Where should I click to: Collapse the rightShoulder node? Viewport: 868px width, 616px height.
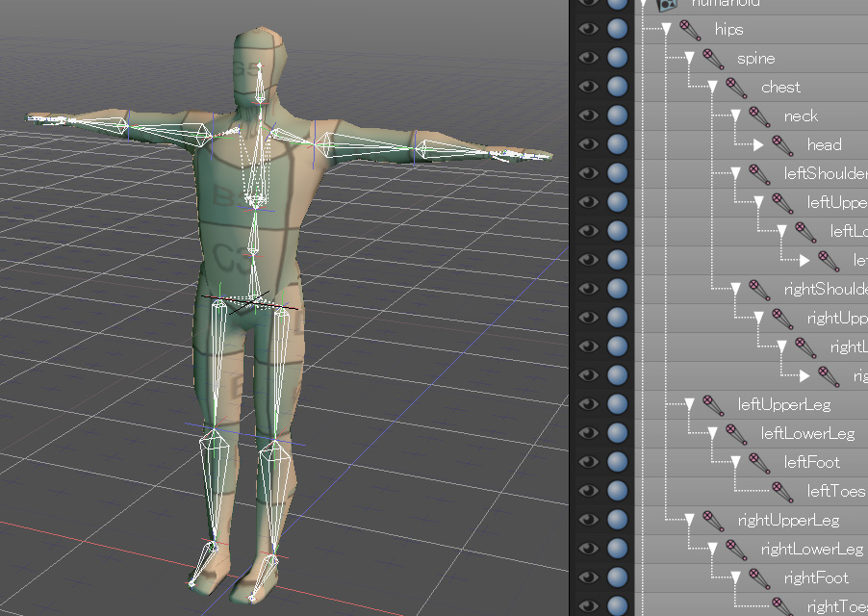pyautogui.click(x=736, y=289)
